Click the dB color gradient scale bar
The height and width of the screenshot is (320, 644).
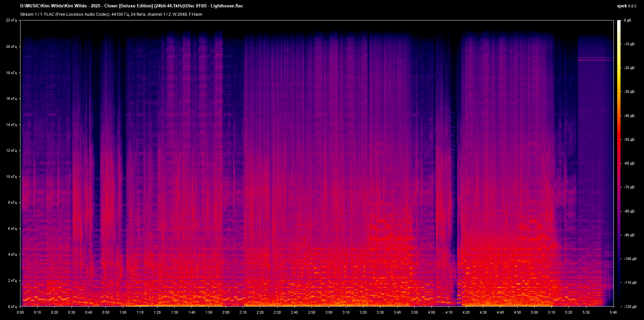[619, 163]
